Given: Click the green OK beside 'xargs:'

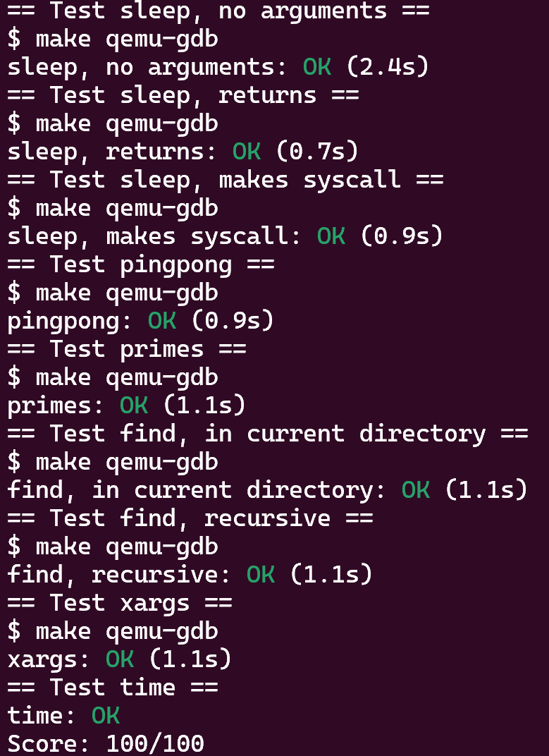Looking at the screenshot, I should click(120, 659).
